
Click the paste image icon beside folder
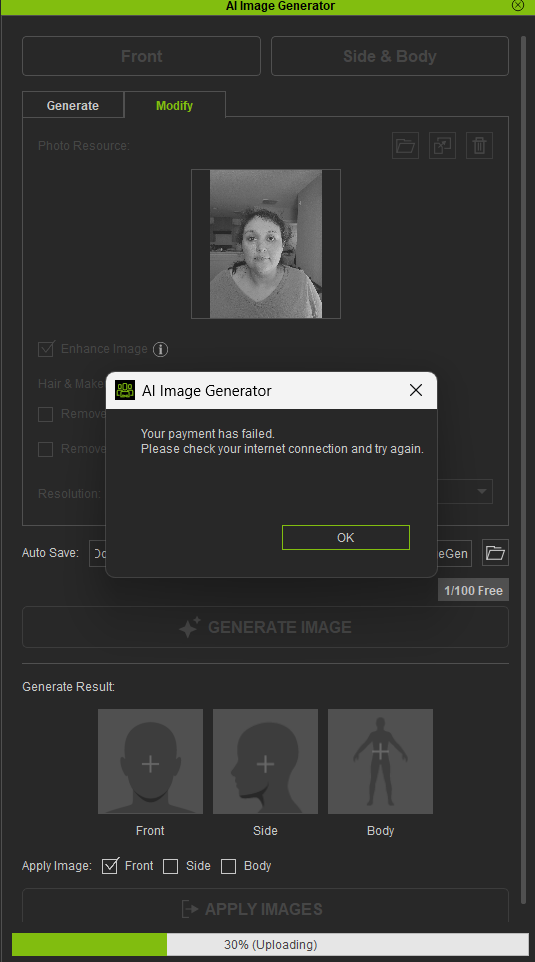click(x=442, y=146)
